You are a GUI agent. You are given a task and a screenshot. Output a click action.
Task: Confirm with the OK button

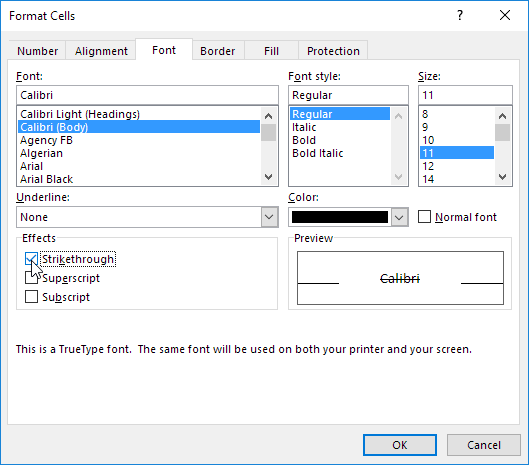tap(400, 445)
